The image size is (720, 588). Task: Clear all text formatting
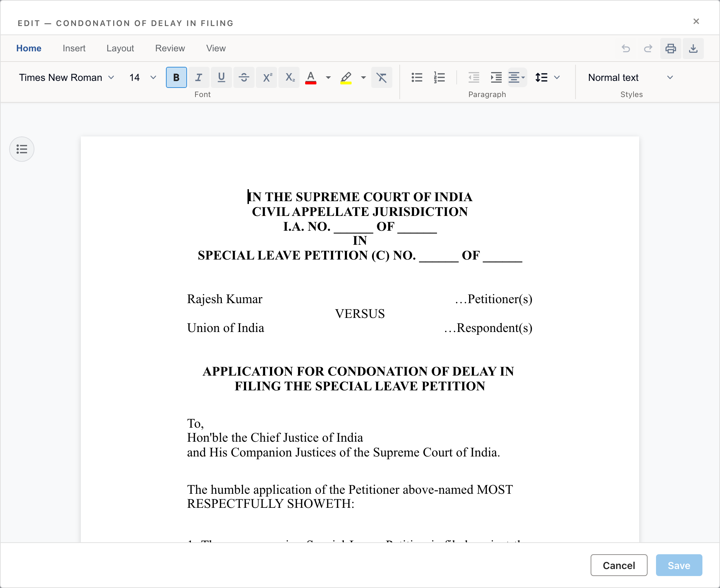381,77
